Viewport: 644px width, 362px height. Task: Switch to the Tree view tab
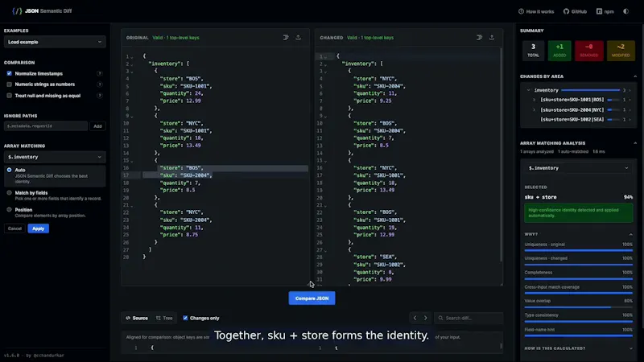click(x=164, y=318)
